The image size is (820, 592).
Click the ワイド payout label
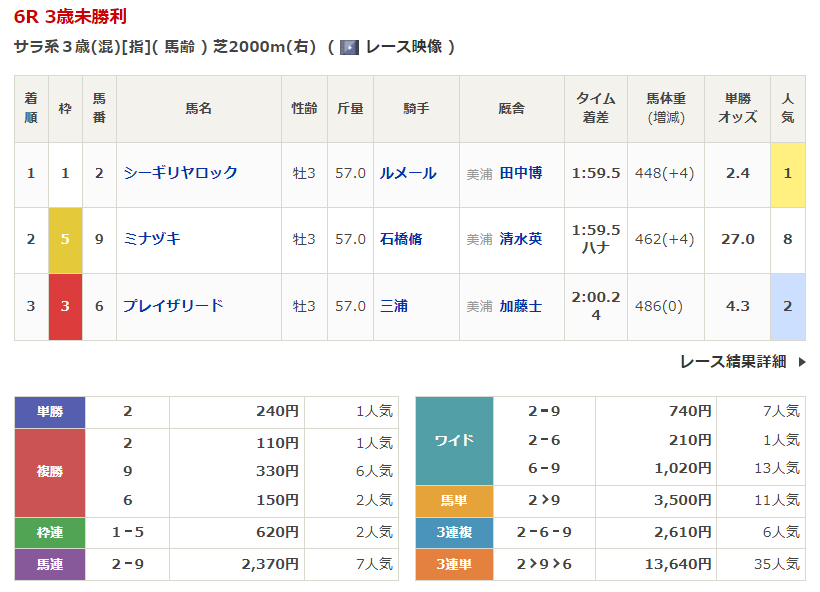pos(454,440)
